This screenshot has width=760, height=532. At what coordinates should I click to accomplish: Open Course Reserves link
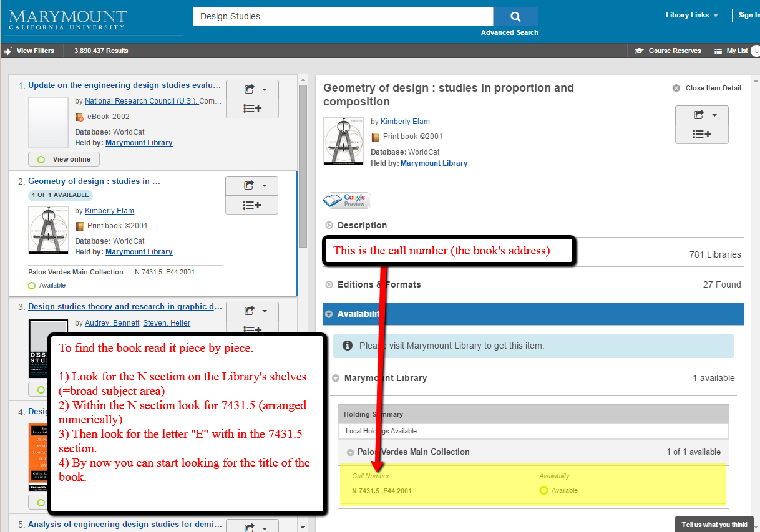(675, 51)
